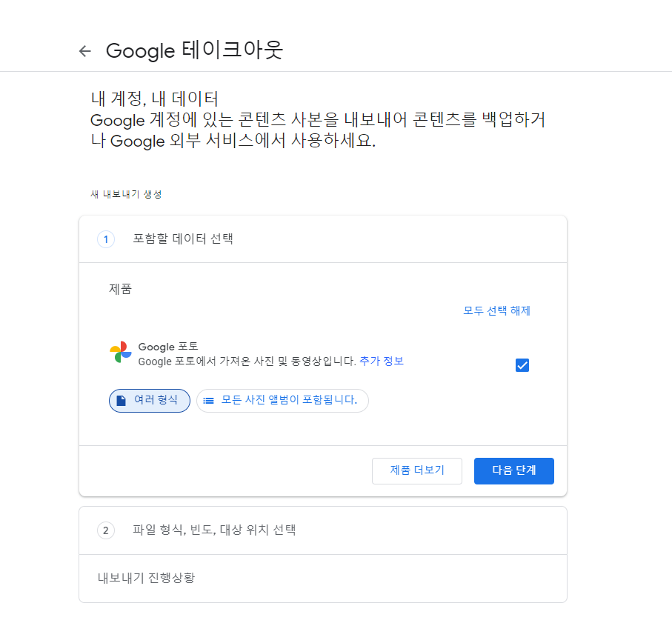Click the document icon in 여러 형식 chip
This screenshot has width=672, height=643.
pos(122,401)
